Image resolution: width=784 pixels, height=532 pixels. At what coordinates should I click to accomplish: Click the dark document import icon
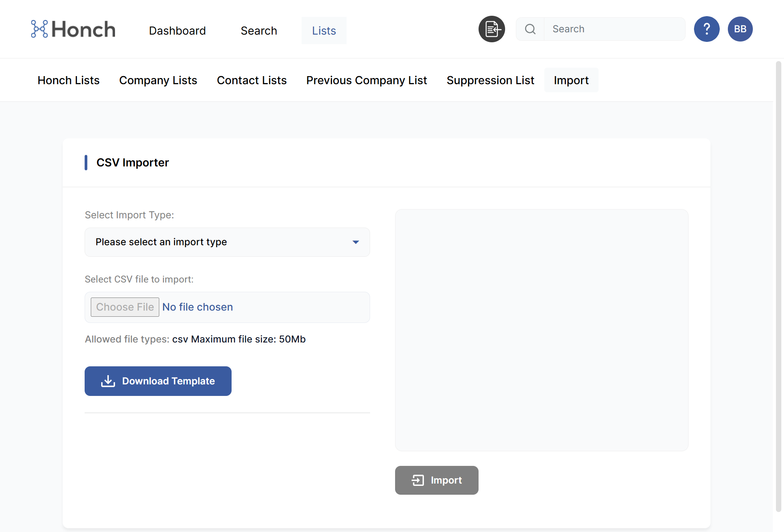point(492,29)
